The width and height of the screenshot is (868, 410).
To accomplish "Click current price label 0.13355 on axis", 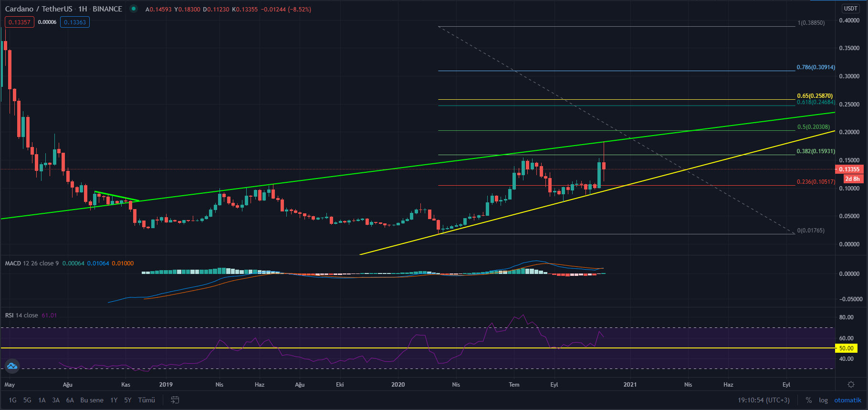I will (849, 169).
